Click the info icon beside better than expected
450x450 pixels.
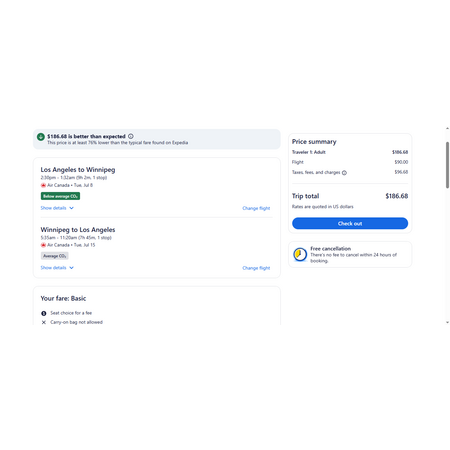click(131, 136)
